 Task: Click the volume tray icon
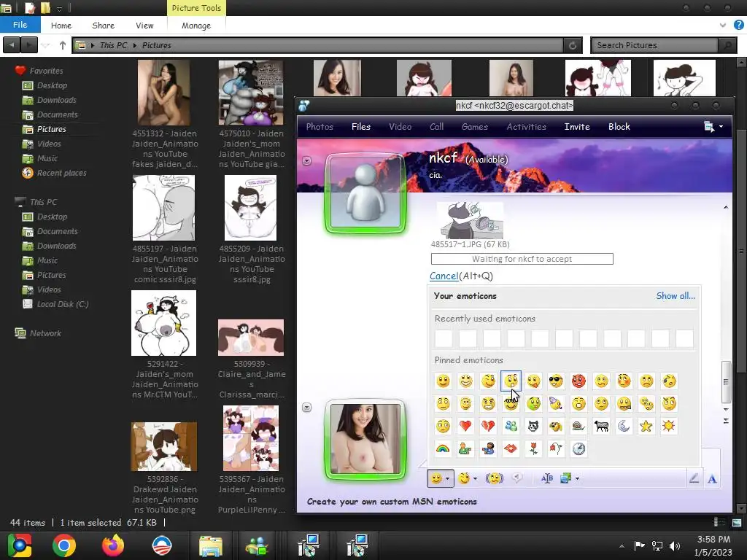click(x=675, y=545)
